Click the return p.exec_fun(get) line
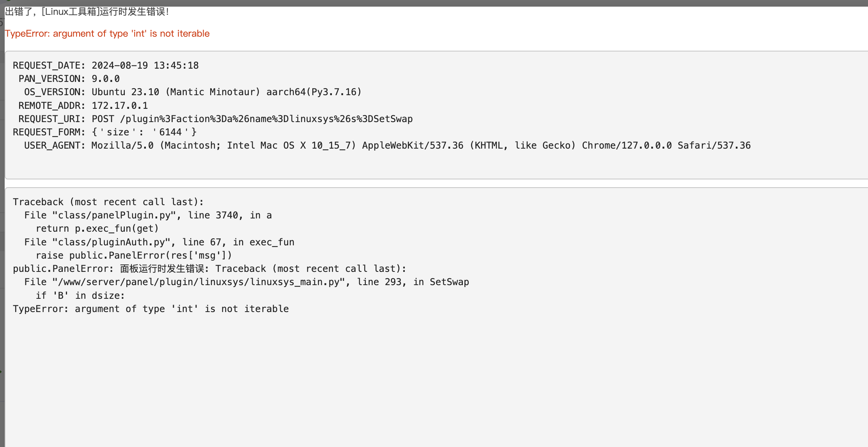Image resolution: width=868 pixels, height=447 pixels. (97, 229)
